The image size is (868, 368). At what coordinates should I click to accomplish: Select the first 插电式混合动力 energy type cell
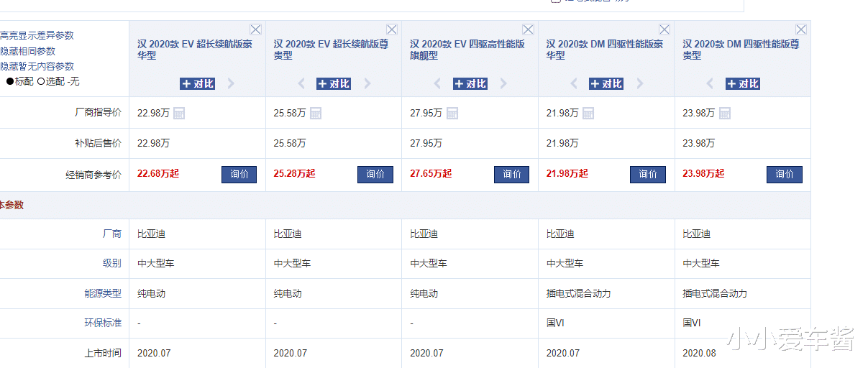tap(579, 293)
